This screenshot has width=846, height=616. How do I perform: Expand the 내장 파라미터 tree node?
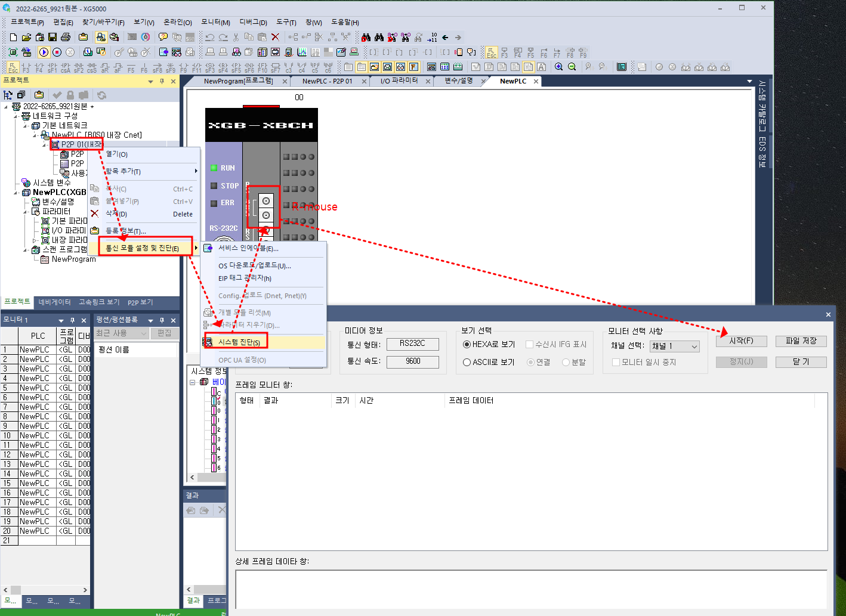point(35,240)
